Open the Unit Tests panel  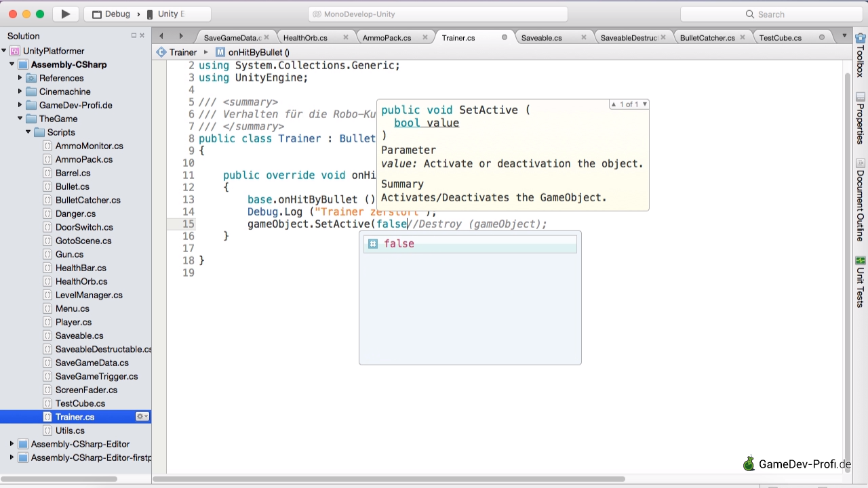(x=860, y=281)
